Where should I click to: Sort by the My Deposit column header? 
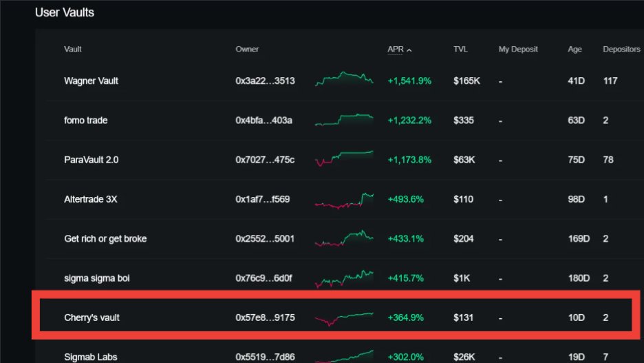[518, 49]
